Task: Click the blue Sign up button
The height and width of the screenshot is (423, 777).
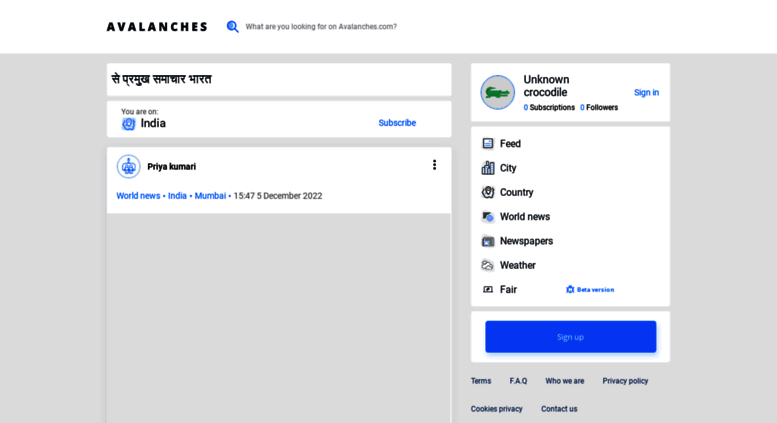Action: coord(570,337)
